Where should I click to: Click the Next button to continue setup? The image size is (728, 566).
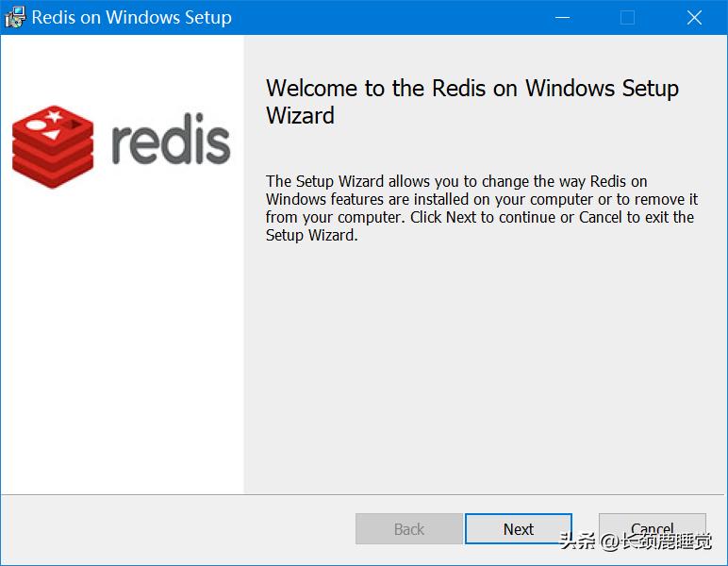click(x=518, y=528)
